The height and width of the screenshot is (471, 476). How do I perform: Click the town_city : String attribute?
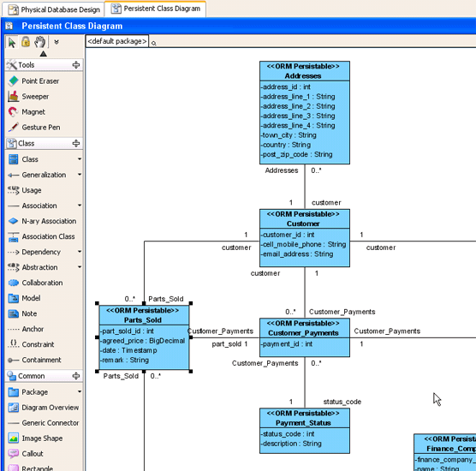click(x=289, y=135)
